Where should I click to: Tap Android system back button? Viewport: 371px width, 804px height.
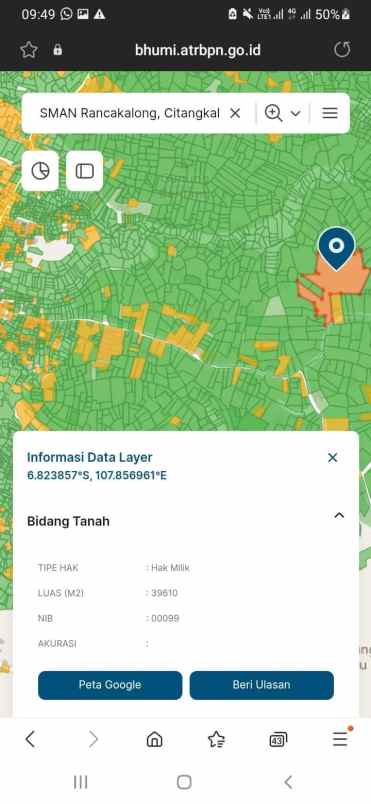click(288, 782)
